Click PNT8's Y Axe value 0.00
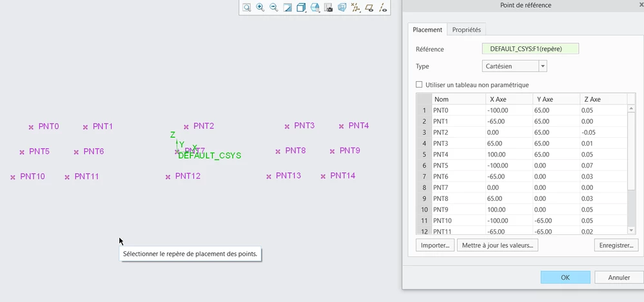 (556, 198)
